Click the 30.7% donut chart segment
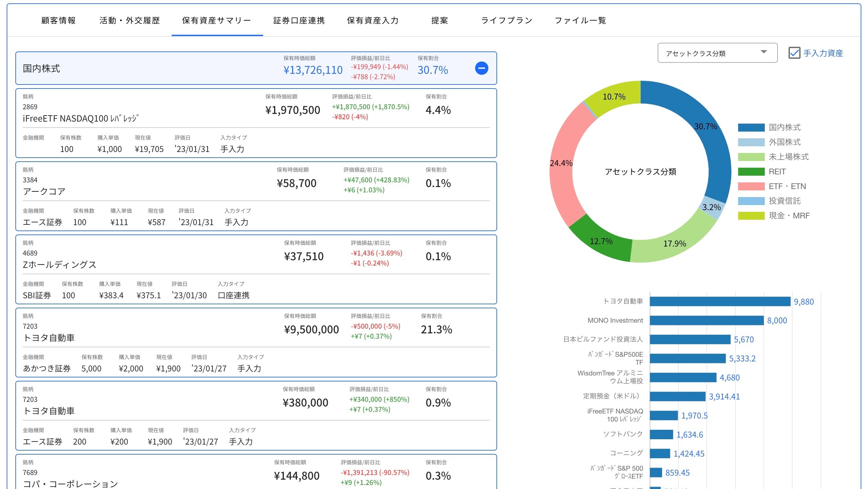868x489 pixels. [706, 127]
